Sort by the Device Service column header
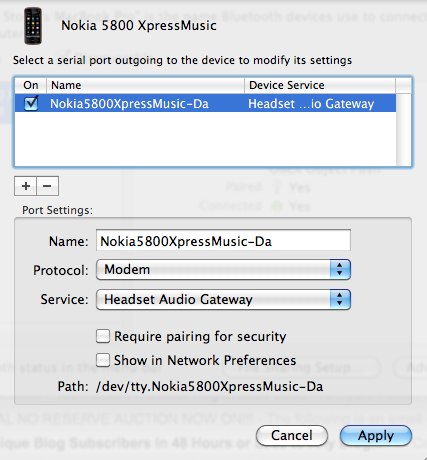 [x=320, y=85]
